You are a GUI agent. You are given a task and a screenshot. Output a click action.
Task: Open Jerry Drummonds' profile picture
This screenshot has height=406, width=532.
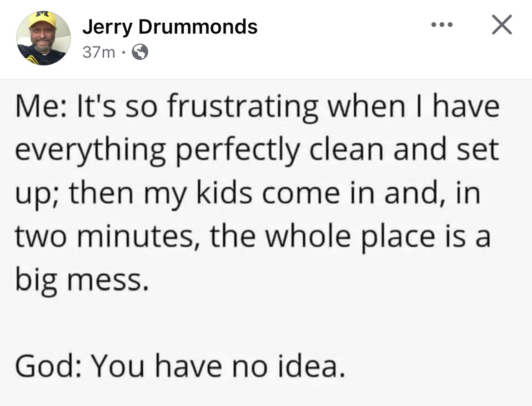(x=44, y=38)
